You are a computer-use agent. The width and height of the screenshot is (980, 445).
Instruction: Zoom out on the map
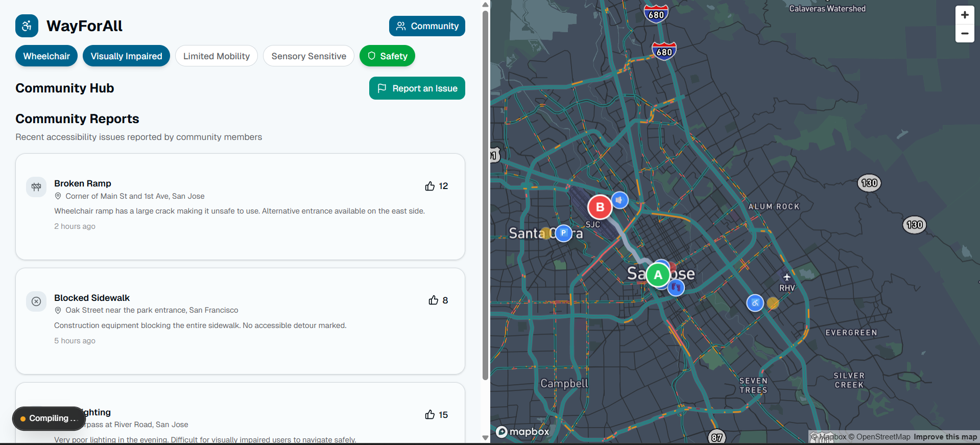click(965, 33)
